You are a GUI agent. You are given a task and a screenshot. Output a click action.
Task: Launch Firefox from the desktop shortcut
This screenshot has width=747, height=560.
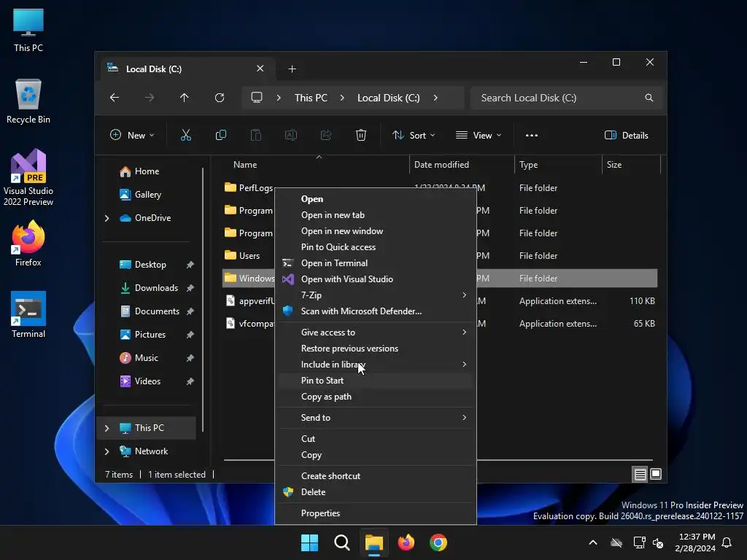click(28, 243)
